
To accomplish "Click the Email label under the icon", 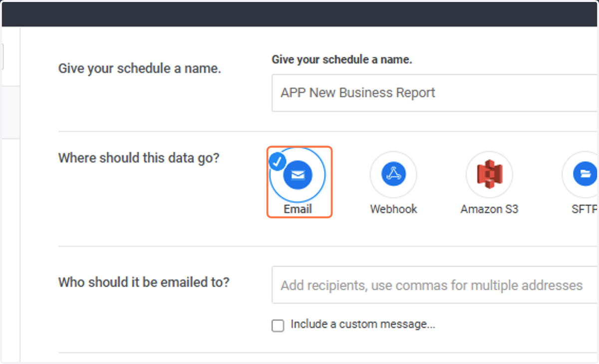I will point(298,209).
